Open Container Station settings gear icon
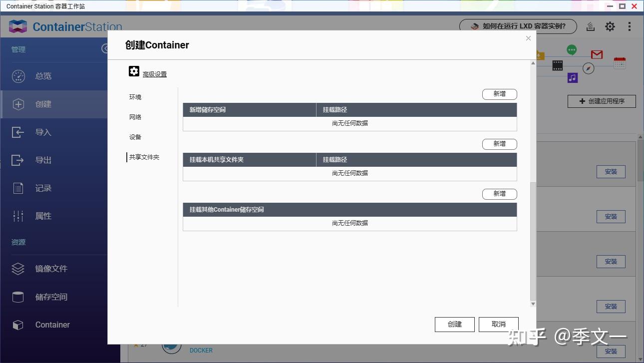Screen dimensions: 644x363 pyautogui.click(x=610, y=26)
